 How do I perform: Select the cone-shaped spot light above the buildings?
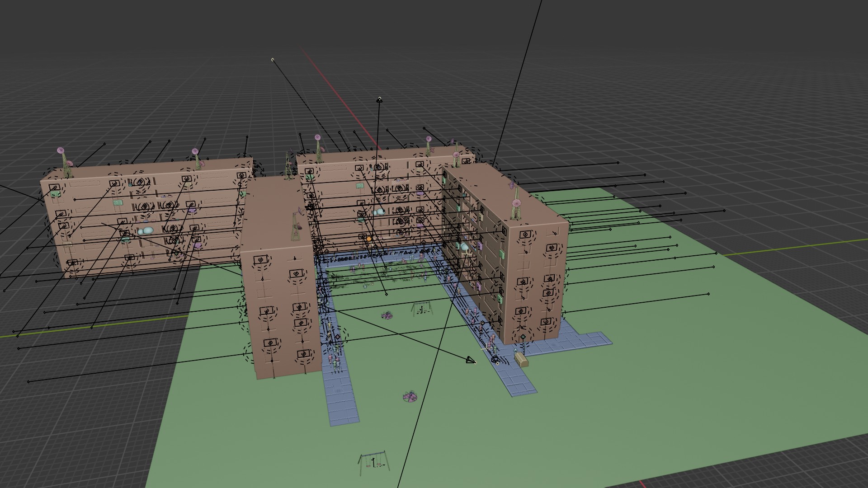point(379,100)
